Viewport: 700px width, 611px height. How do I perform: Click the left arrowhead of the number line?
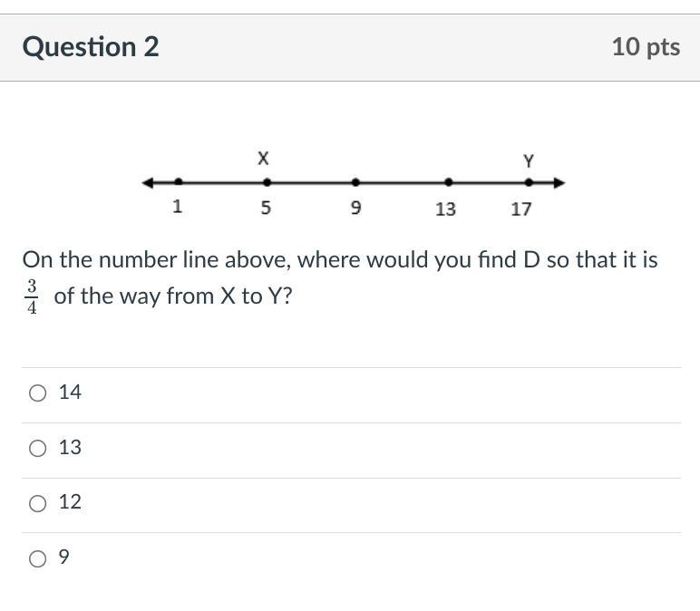(149, 183)
